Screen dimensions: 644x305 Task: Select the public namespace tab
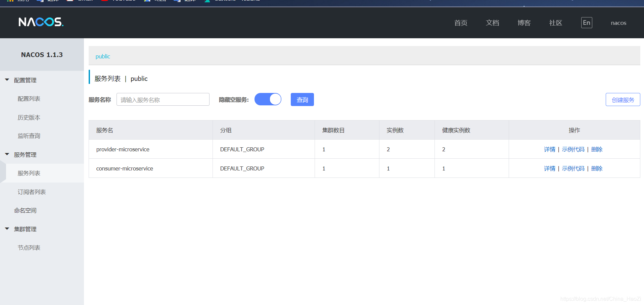[x=103, y=56]
